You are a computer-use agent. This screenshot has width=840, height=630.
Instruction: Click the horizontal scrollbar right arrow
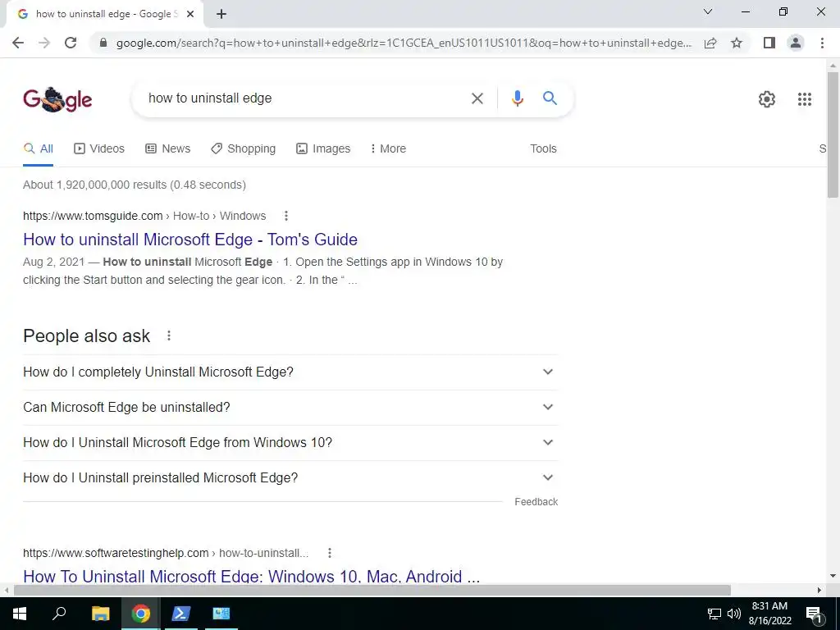(x=819, y=590)
